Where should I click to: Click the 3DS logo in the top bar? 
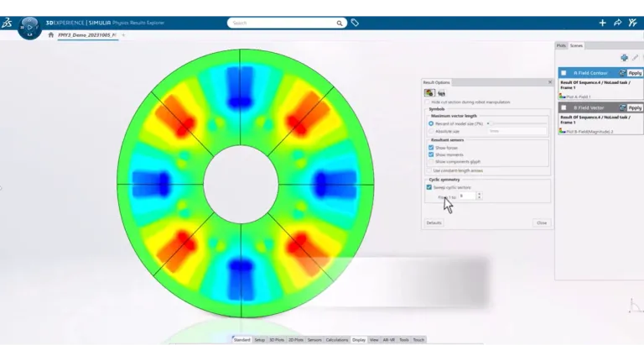(x=7, y=23)
